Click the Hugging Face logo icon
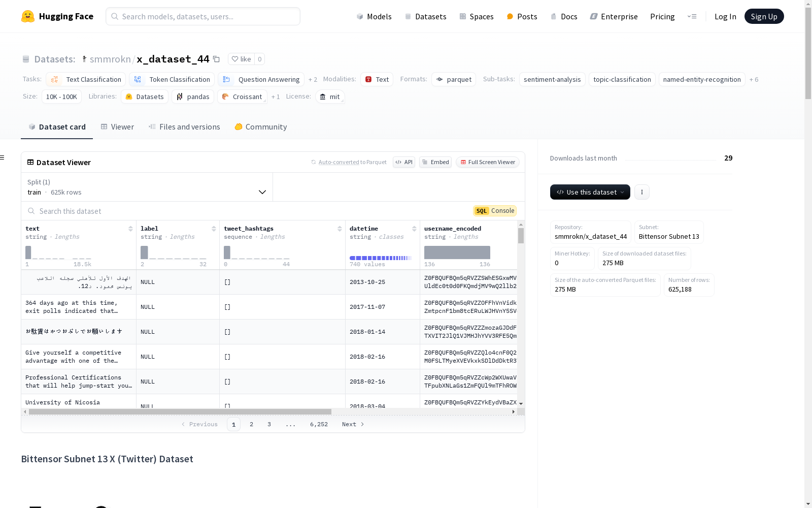The image size is (812, 508). (x=28, y=16)
